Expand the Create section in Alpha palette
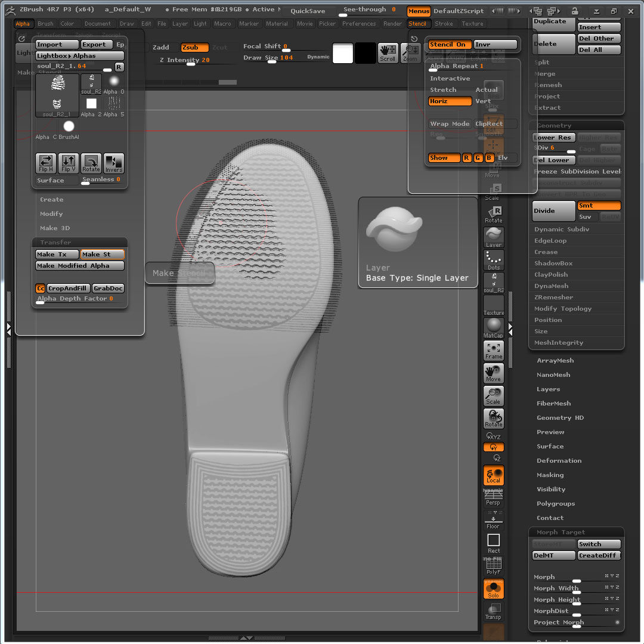The height and width of the screenshot is (644, 644). pyautogui.click(x=52, y=200)
